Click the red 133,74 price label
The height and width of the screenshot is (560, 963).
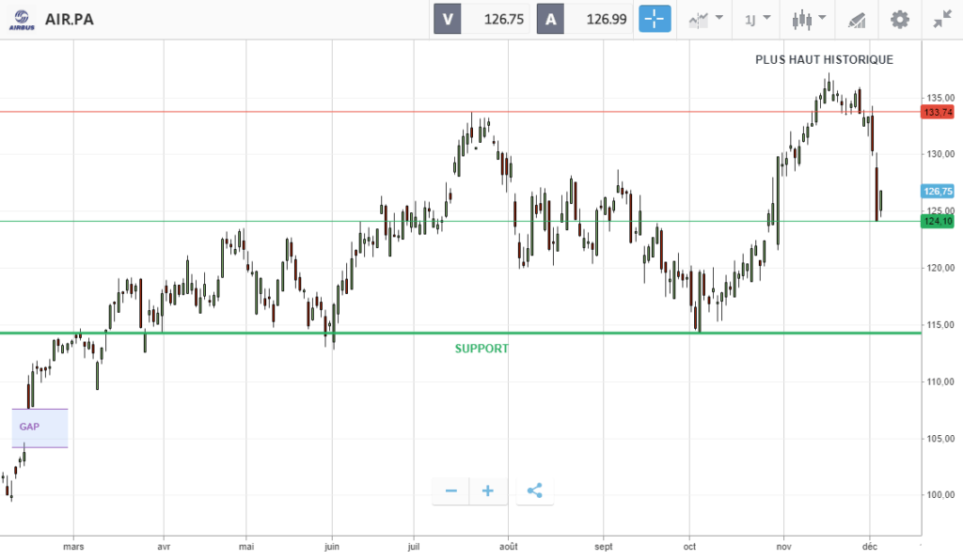pyautogui.click(x=938, y=112)
